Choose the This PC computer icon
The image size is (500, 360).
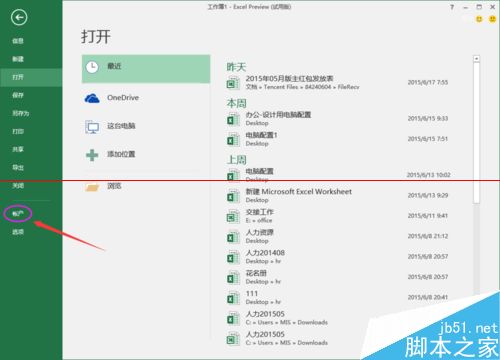point(92,127)
